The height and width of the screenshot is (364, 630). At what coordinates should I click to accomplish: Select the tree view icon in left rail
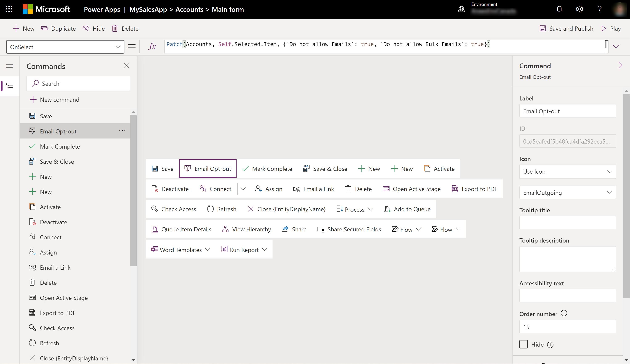click(9, 86)
